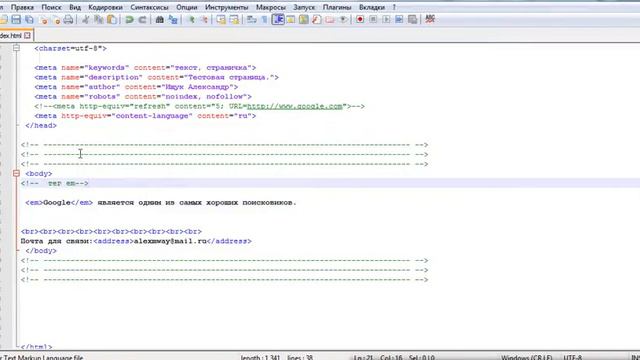
Task: Click the meta robots noindex line
Action: (x=143, y=97)
